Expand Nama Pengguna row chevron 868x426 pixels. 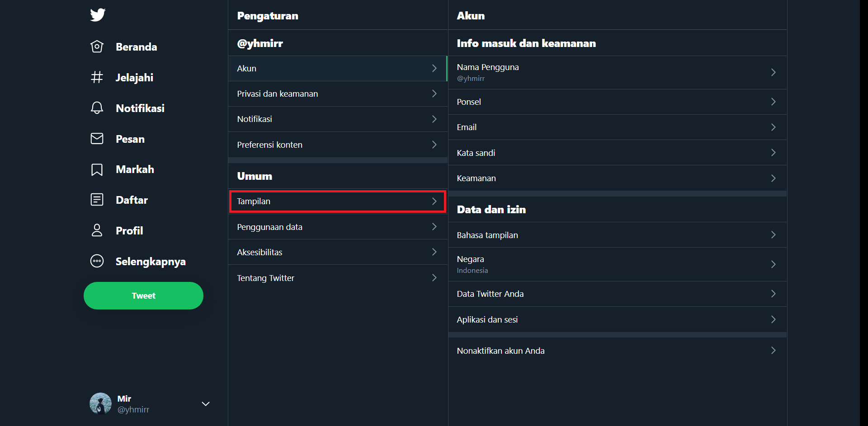[x=773, y=72]
